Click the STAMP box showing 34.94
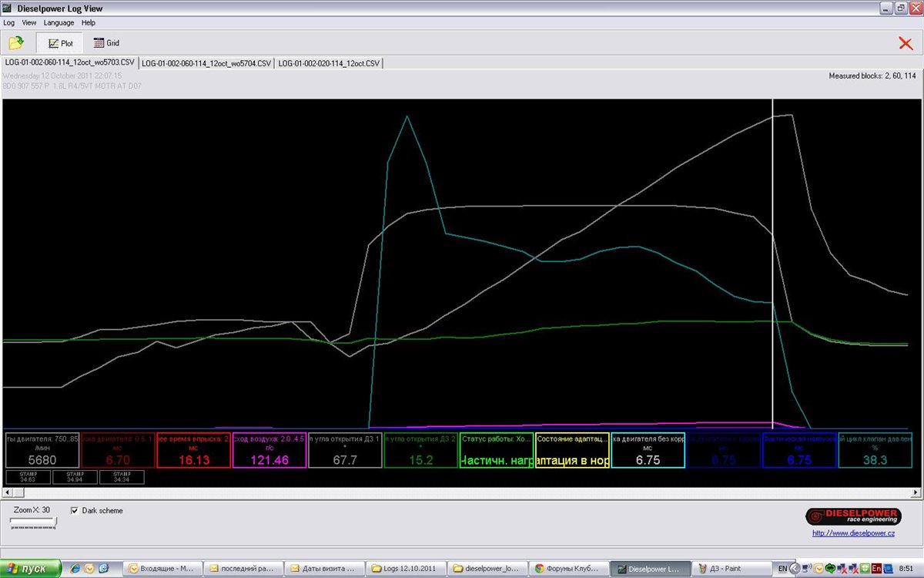 coord(75,477)
